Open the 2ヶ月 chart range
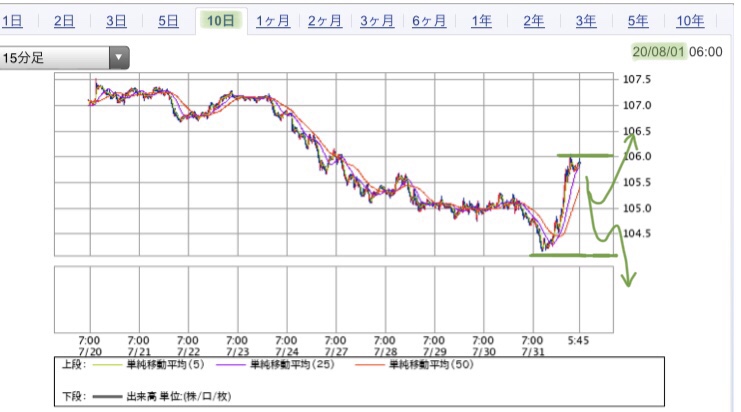The height and width of the screenshot is (412, 741). pyautogui.click(x=325, y=21)
